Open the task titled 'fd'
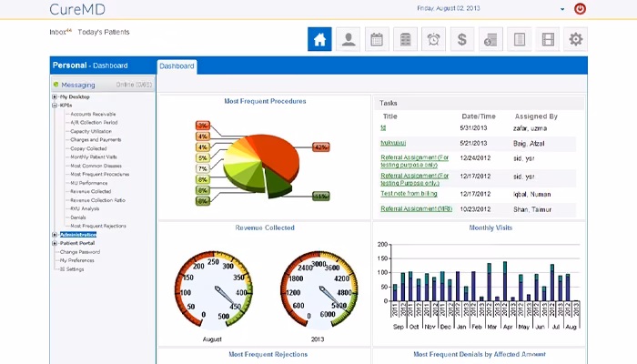This screenshot has width=637, height=364. tap(383, 127)
